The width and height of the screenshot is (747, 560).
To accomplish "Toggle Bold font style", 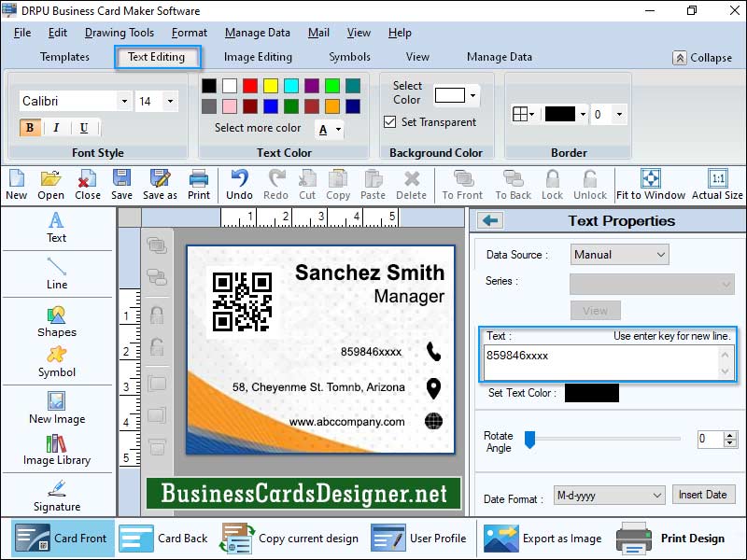I will pos(30,128).
